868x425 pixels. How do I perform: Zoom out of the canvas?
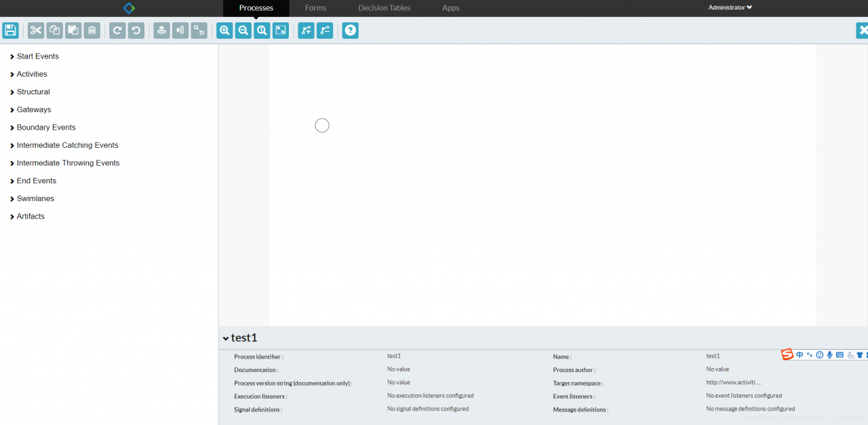pyautogui.click(x=243, y=31)
